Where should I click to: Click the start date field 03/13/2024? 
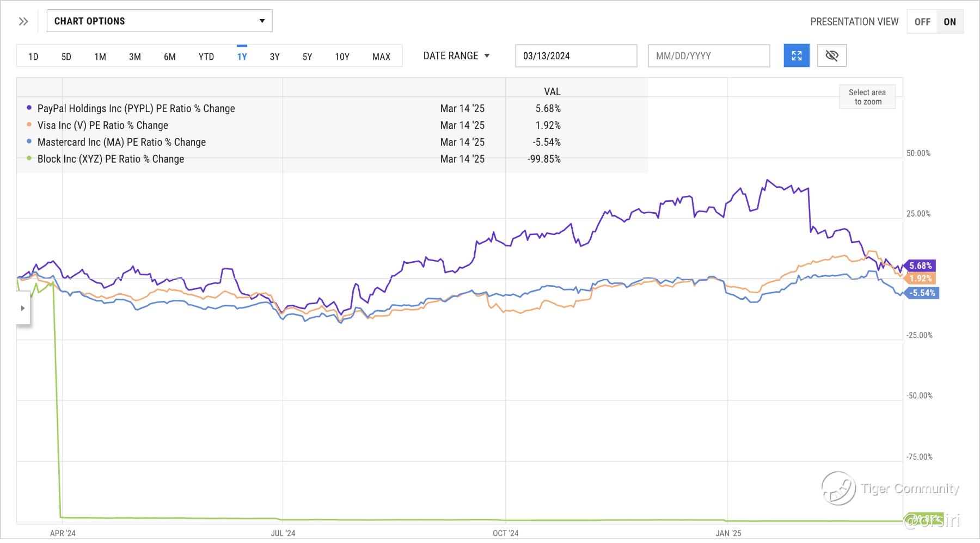click(x=576, y=55)
